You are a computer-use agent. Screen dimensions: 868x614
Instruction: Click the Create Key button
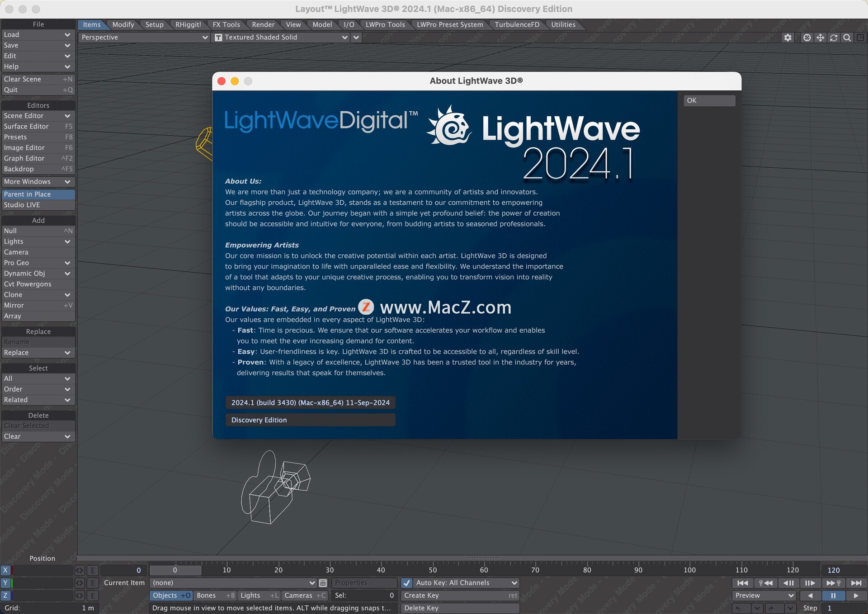click(x=459, y=596)
